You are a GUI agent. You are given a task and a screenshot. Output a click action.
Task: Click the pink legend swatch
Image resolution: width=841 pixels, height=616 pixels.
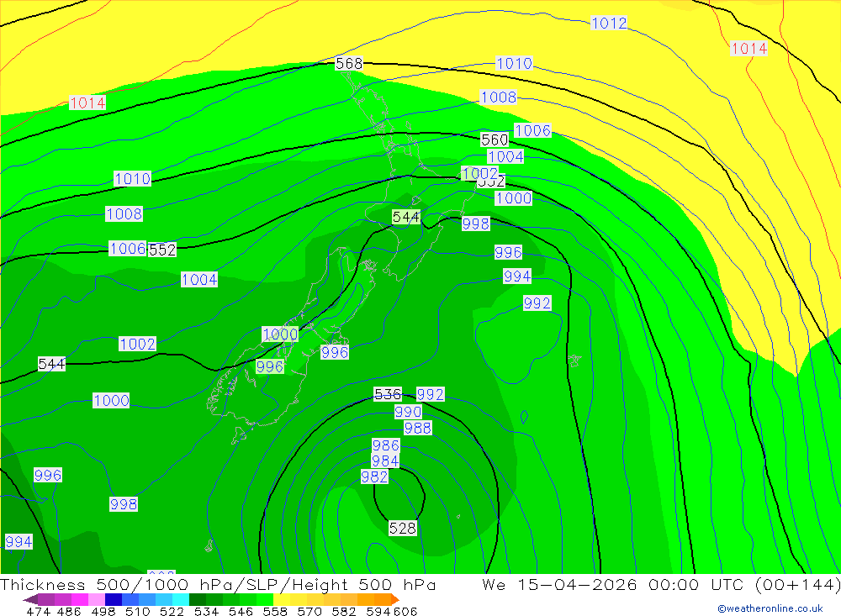click(97, 599)
